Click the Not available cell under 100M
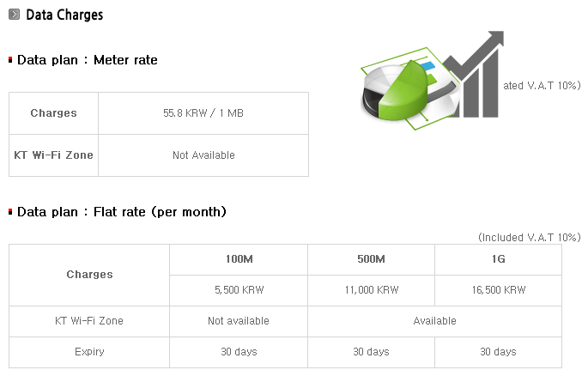 238,321
